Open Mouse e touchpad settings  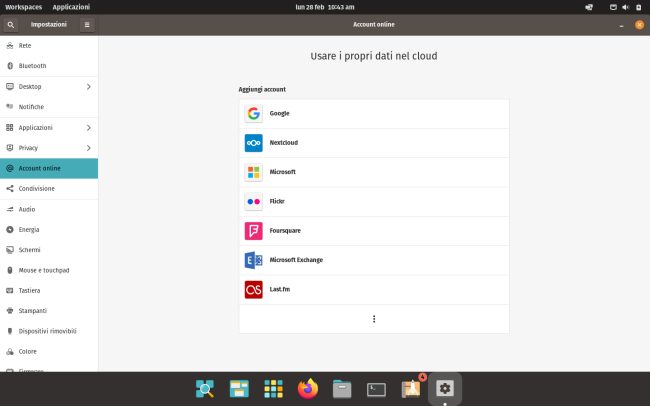tap(49, 270)
